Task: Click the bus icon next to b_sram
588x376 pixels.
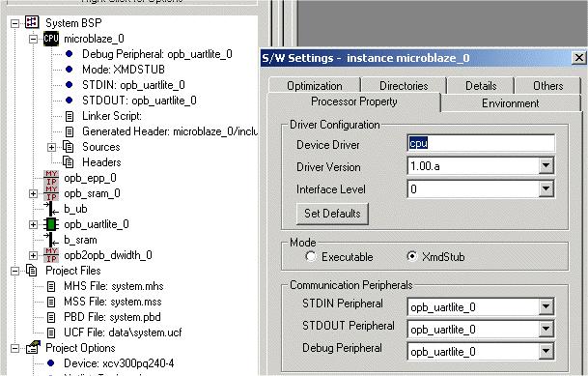Action: [51, 240]
